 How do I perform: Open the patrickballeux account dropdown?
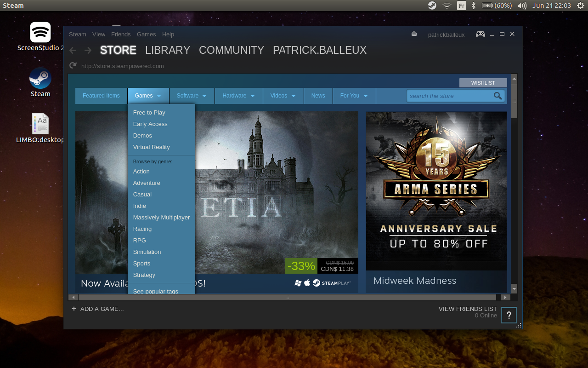pos(446,34)
